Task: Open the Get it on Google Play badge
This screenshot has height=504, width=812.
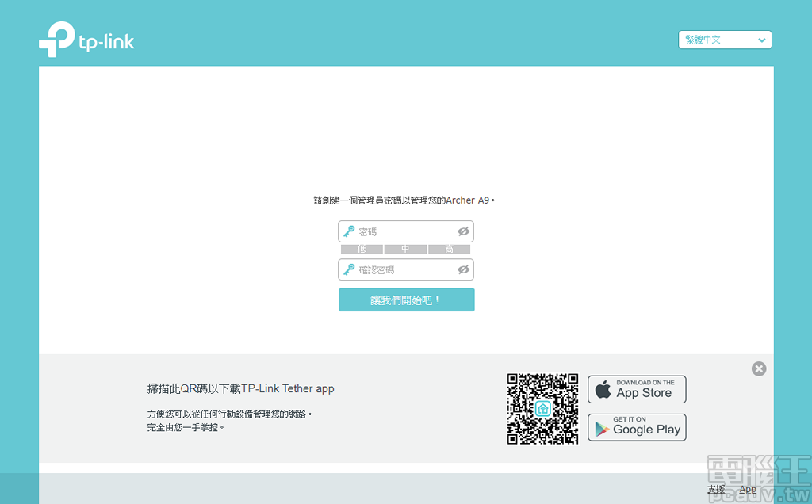Action: pos(637,427)
